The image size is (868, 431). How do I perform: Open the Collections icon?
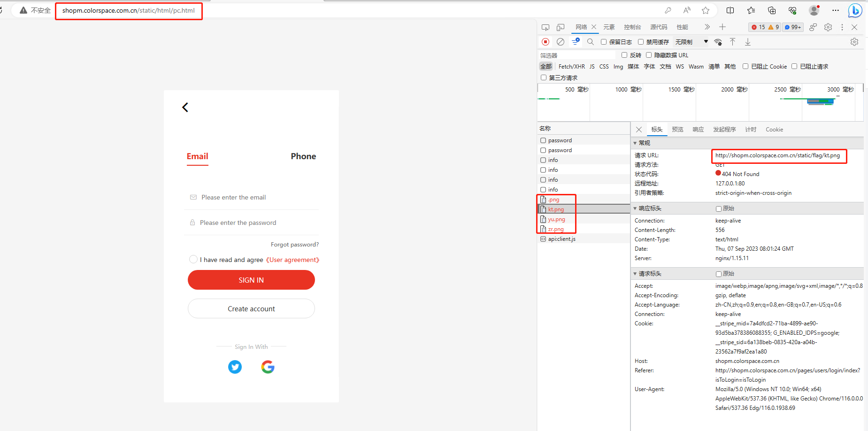[x=772, y=10]
